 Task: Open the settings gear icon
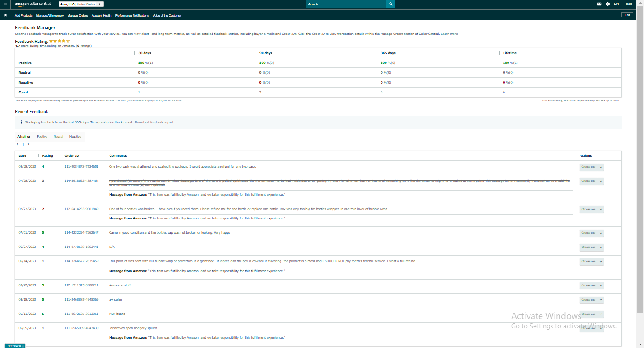608,4
